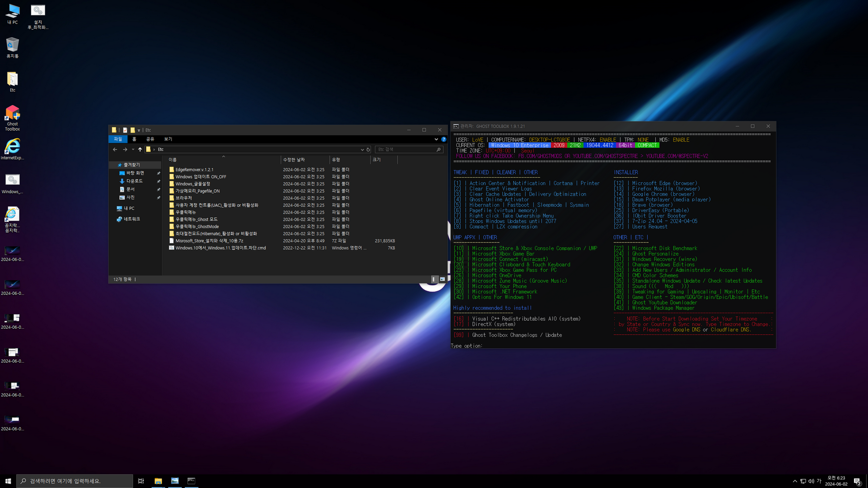The width and height of the screenshot is (868, 488).
Task: Sort files by 크기 column header
Action: (x=384, y=160)
